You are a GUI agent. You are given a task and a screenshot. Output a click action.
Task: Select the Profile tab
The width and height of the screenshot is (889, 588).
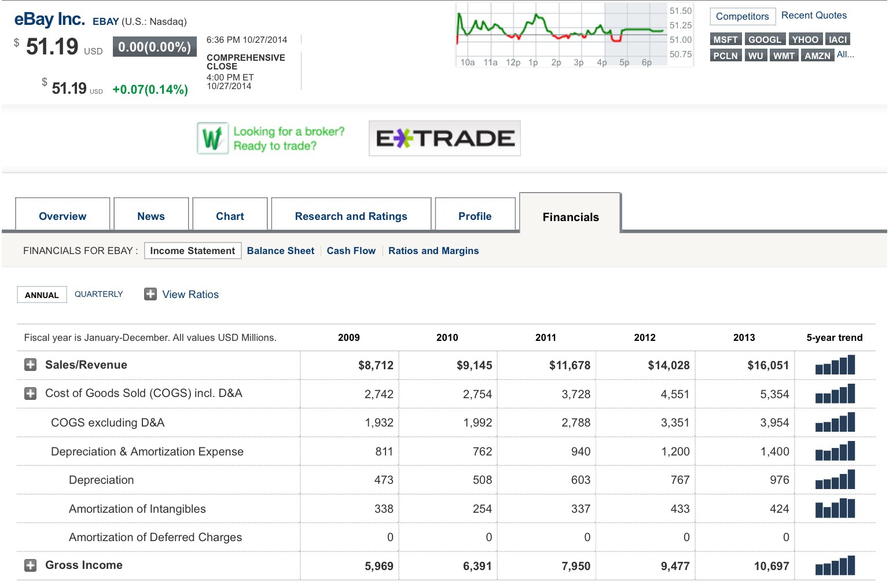tap(475, 215)
